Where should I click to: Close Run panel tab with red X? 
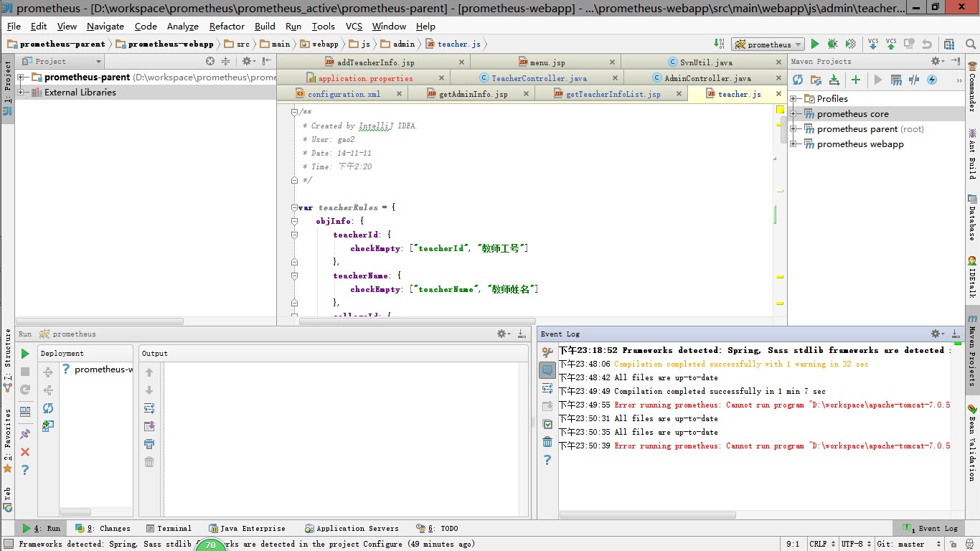pos(25,452)
